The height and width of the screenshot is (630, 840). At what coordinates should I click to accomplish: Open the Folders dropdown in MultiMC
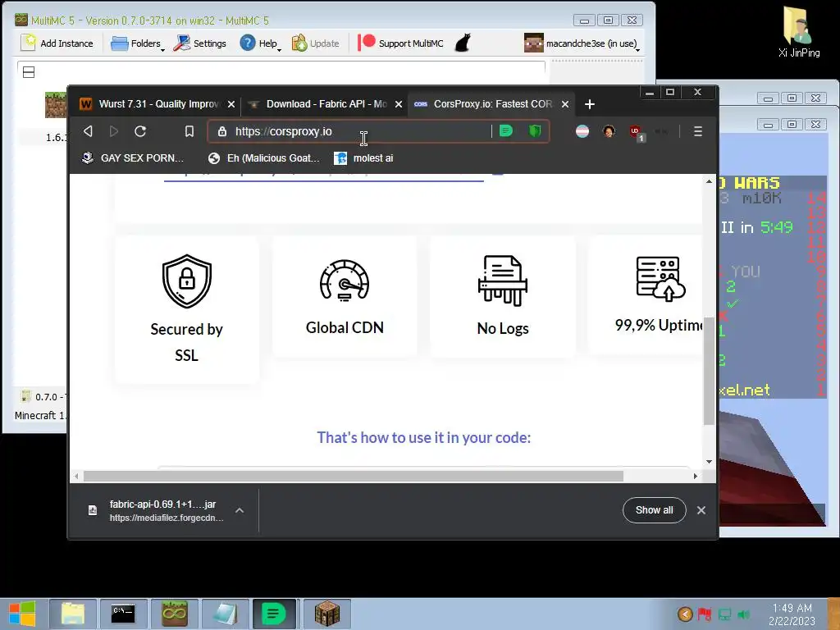(138, 43)
